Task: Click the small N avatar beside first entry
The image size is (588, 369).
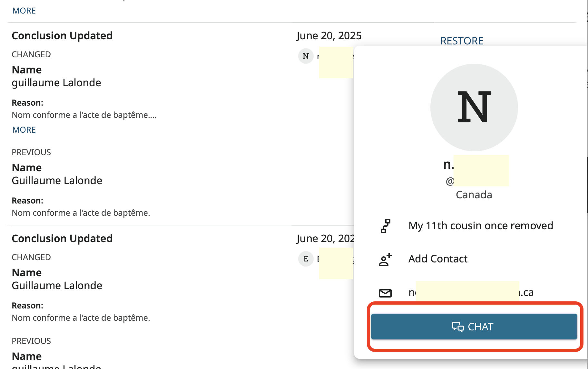Action: (x=306, y=56)
